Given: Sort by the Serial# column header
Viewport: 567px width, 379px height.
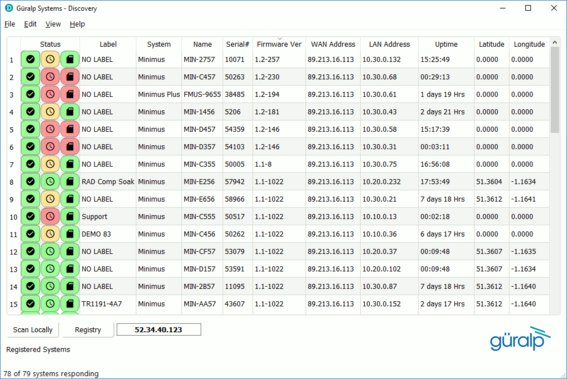Looking at the screenshot, I should (x=237, y=44).
